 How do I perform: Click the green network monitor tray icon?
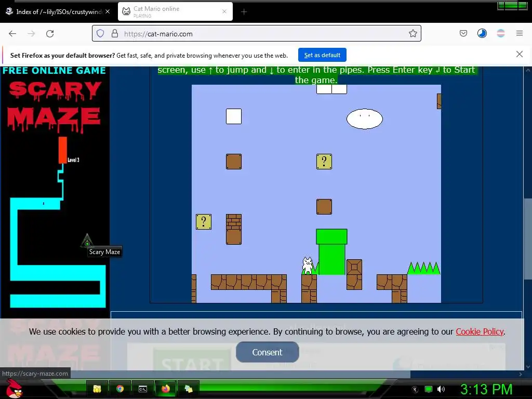[x=429, y=389]
